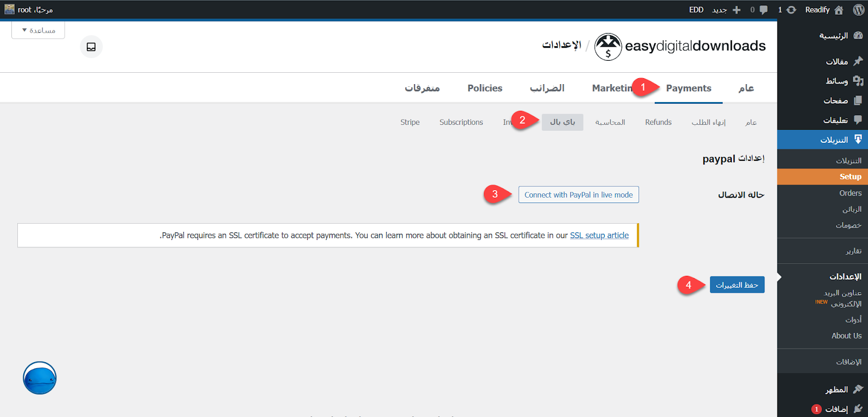The width and height of the screenshot is (868, 417).
Task: Select the Stripe sub-tab
Action: click(410, 122)
